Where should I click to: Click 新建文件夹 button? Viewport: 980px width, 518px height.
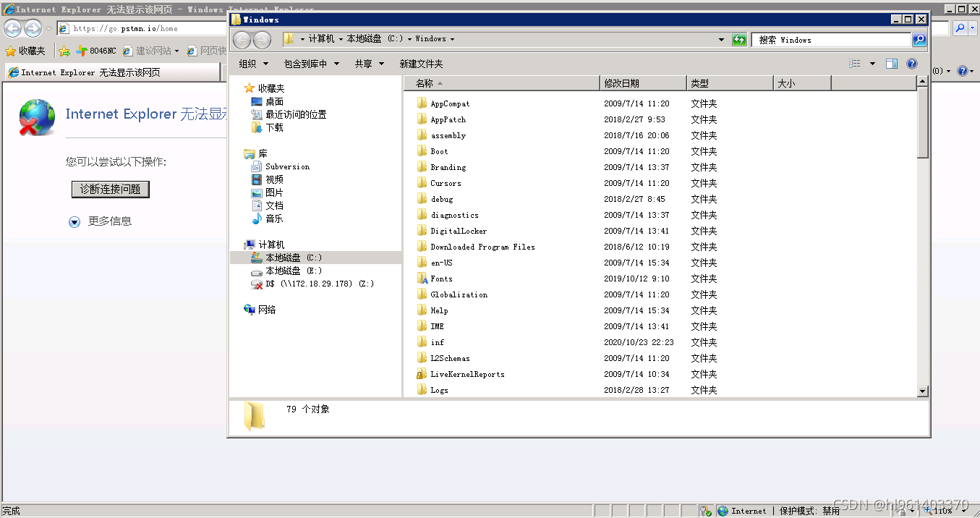421,64
